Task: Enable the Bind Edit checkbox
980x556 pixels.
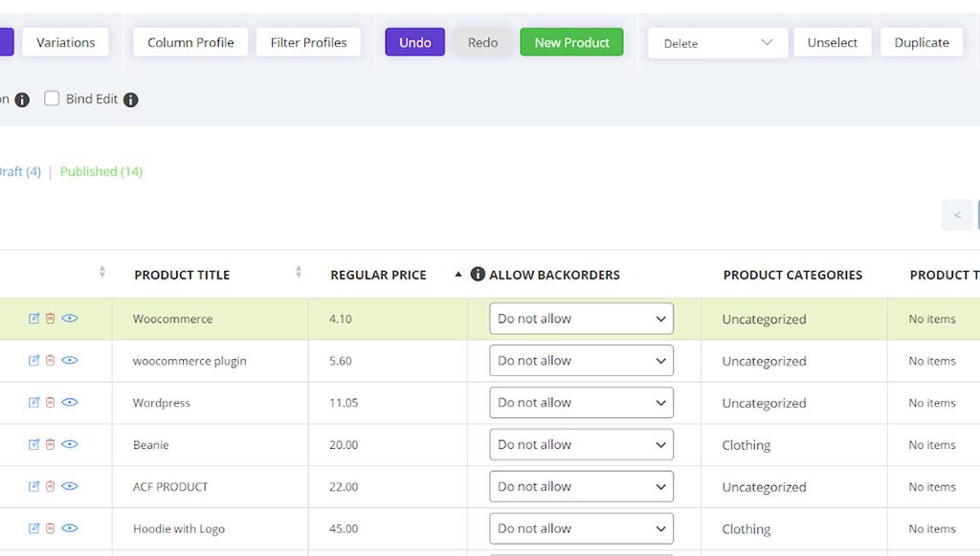Action: tap(52, 99)
